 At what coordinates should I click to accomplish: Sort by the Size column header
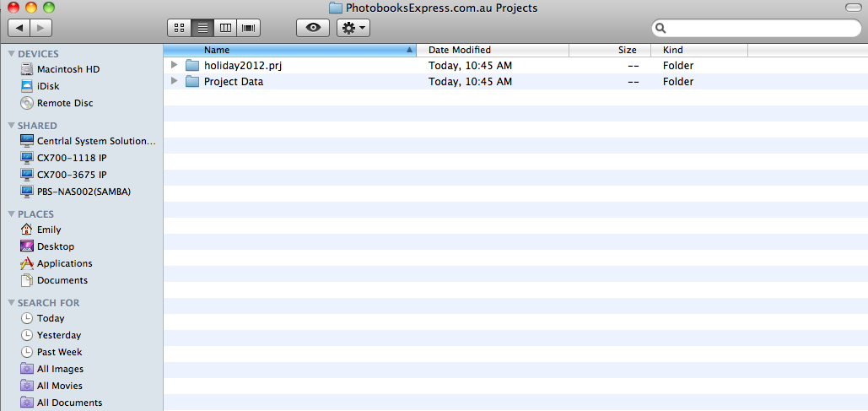pyautogui.click(x=610, y=50)
